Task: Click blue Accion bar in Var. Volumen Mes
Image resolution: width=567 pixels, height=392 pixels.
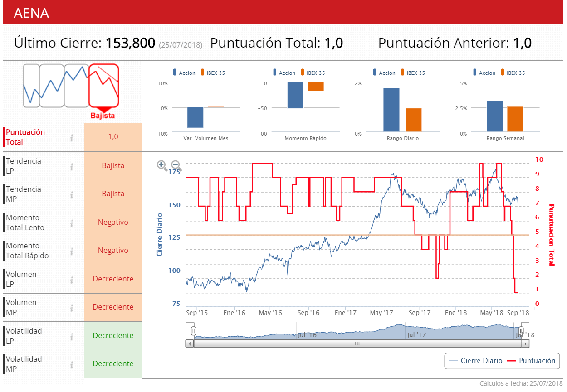Action: click(x=196, y=118)
